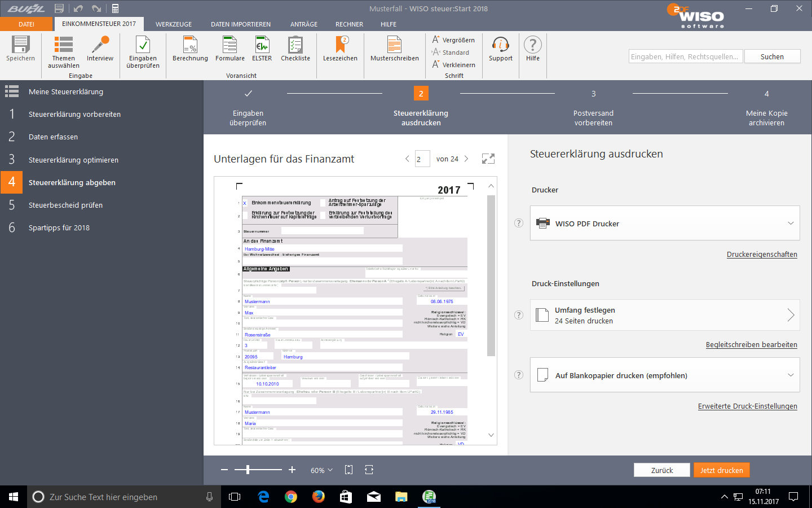812x508 pixels.
Task: Fit the whole page in preview
Action: coord(348,470)
